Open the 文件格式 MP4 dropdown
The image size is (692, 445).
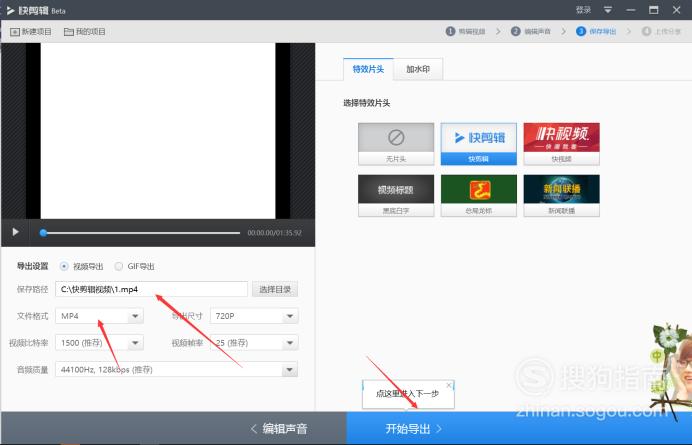pyautogui.click(x=99, y=316)
